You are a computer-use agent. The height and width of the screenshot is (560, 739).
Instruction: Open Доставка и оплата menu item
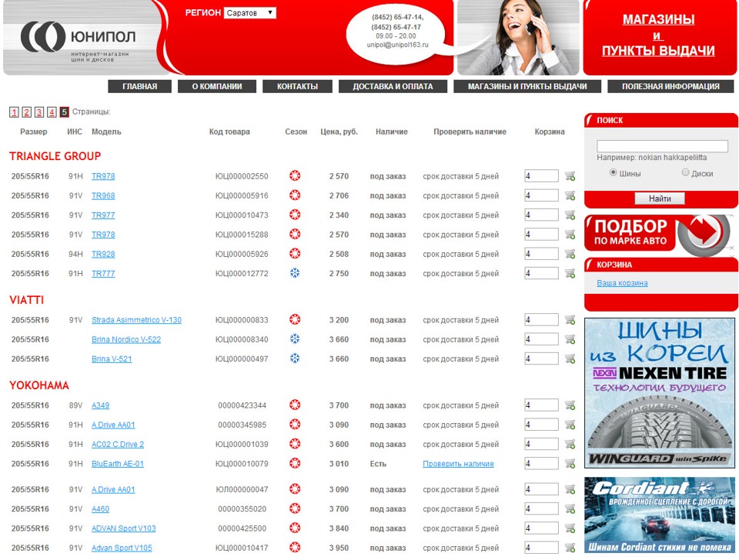(x=393, y=86)
